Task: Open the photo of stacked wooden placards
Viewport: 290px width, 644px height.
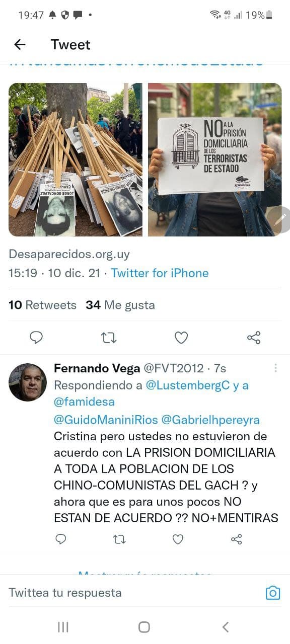Action: click(x=76, y=159)
